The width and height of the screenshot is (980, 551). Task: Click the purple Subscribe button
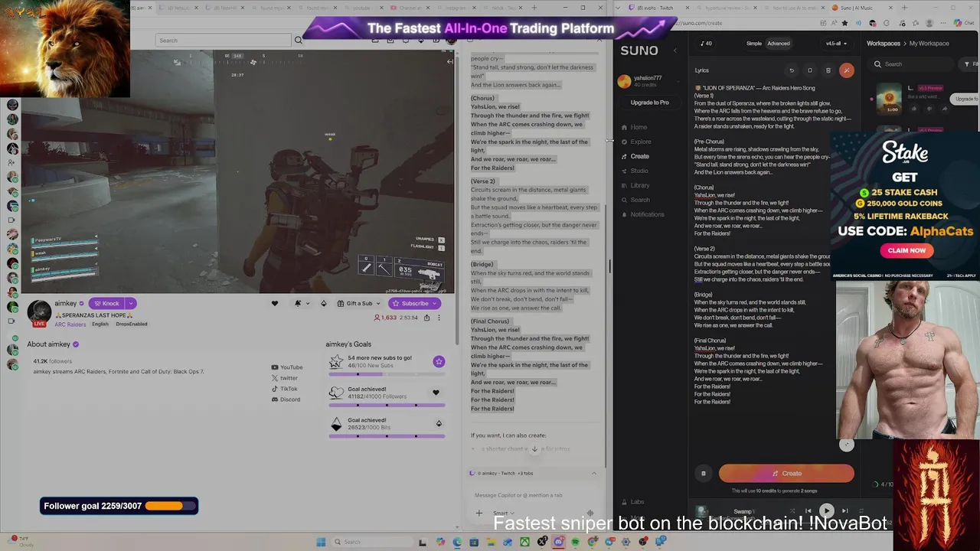click(415, 303)
